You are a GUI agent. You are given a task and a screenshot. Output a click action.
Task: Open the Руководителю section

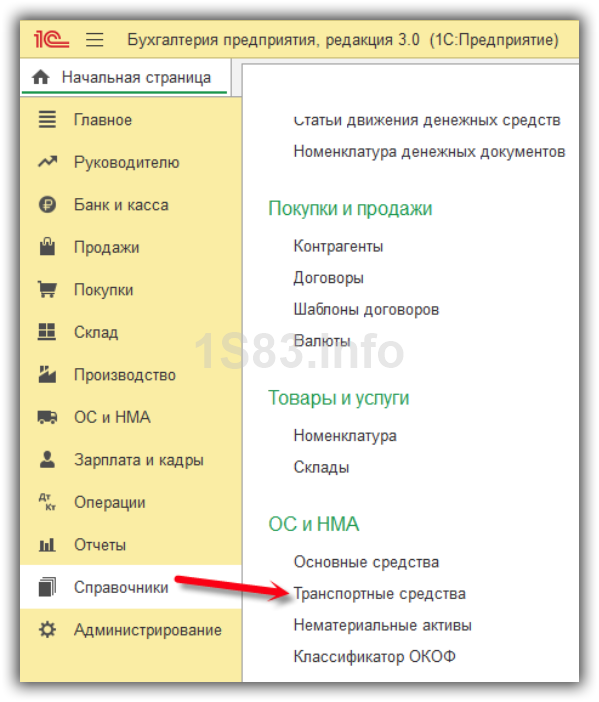pos(127,162)
